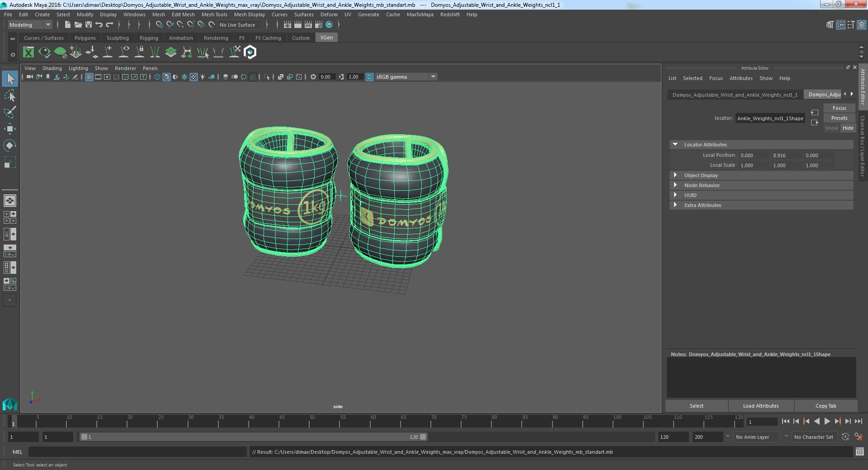868x470 pixels.
Task: Collapse the Locator Attributes section
Action: [675, 145]
